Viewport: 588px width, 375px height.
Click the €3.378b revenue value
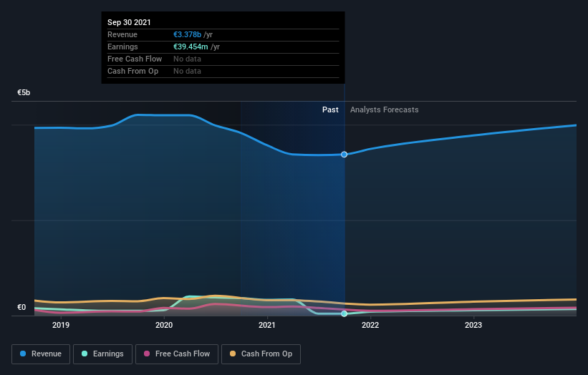187,34
